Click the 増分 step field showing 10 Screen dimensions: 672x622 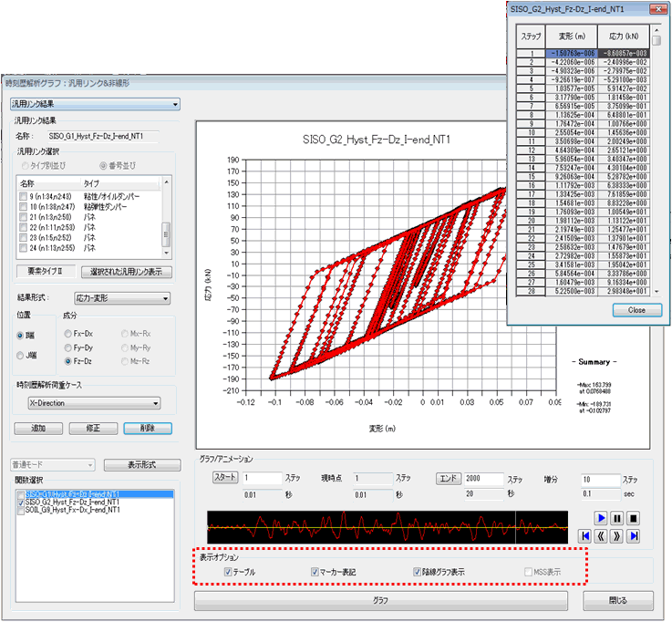click(601, 480)
